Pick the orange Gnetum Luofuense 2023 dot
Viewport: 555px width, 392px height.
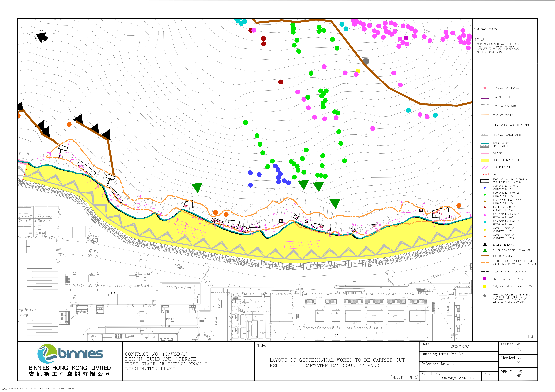click(x=485, y=237)
